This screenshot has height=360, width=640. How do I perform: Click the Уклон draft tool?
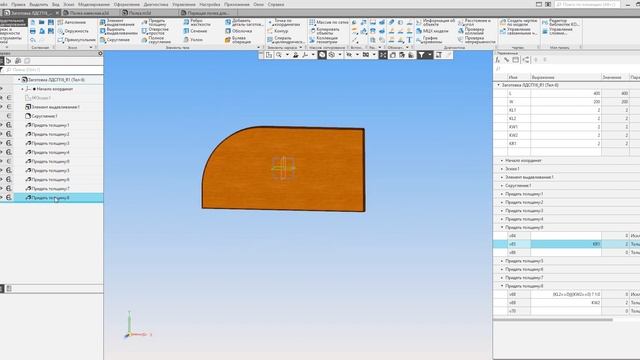193,40
